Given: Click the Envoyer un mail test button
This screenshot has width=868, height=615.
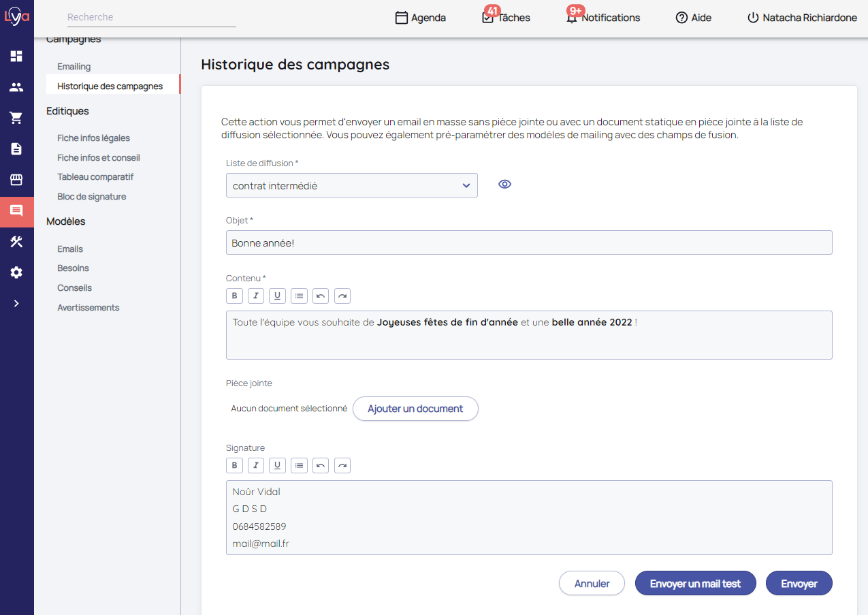Looking at the screenshot, I should click(x=695, y=584).
